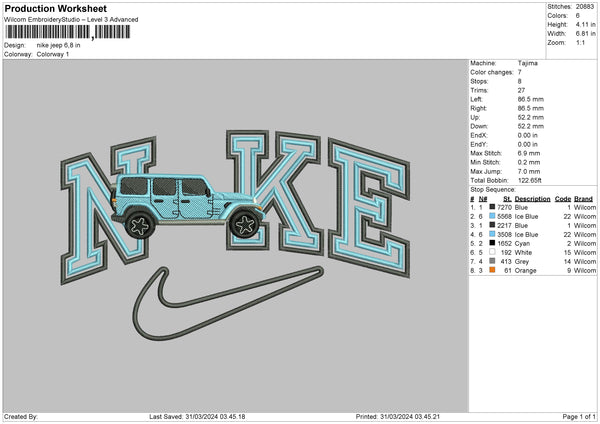Click the Colors value "6" in header
The width and height of the screenshot is (600, 424).
577,16
